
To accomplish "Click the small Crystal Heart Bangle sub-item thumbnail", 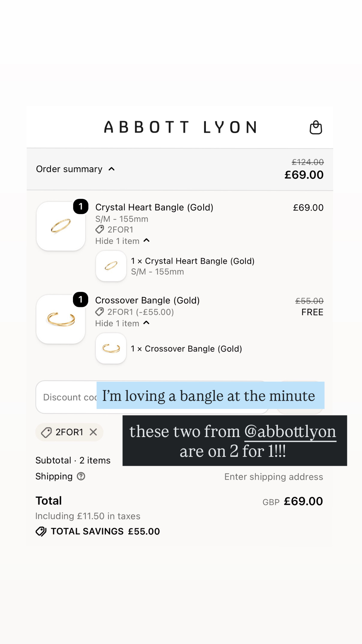I will pos(111,266).
